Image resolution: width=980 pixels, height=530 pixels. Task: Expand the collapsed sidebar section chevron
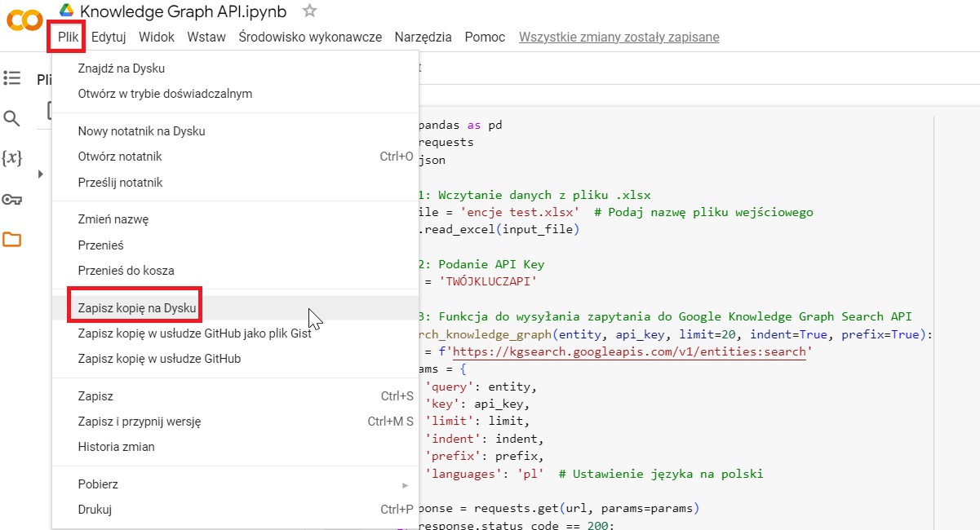coord(39,174)
